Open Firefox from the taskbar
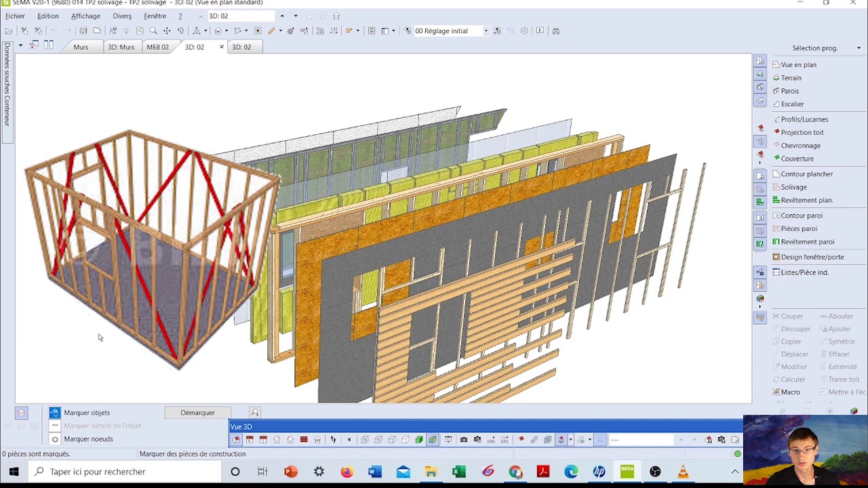 click(347, 472)
